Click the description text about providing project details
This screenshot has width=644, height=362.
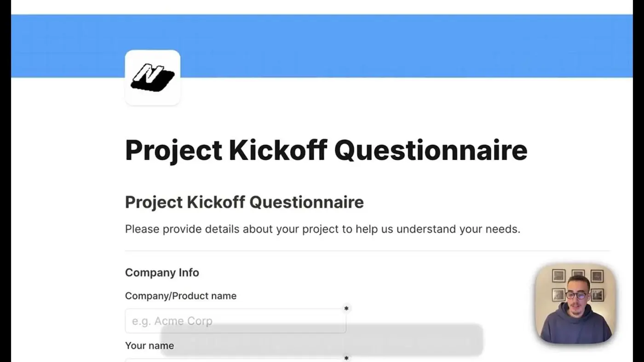click(x=322, y=229)
